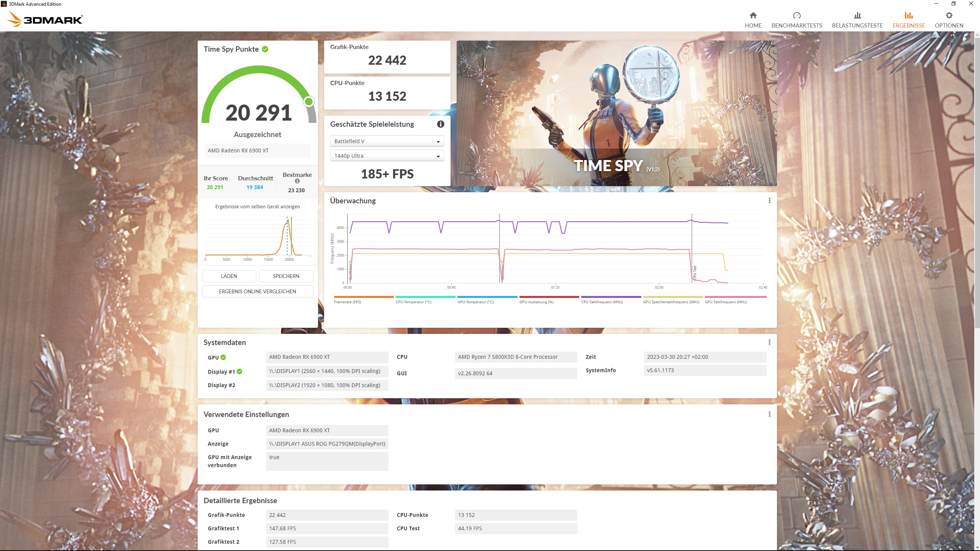Viewport: 980px width, 551px height.
Task: Open Belastungsteste bar chart icon
Action: (x=857, y=15)
